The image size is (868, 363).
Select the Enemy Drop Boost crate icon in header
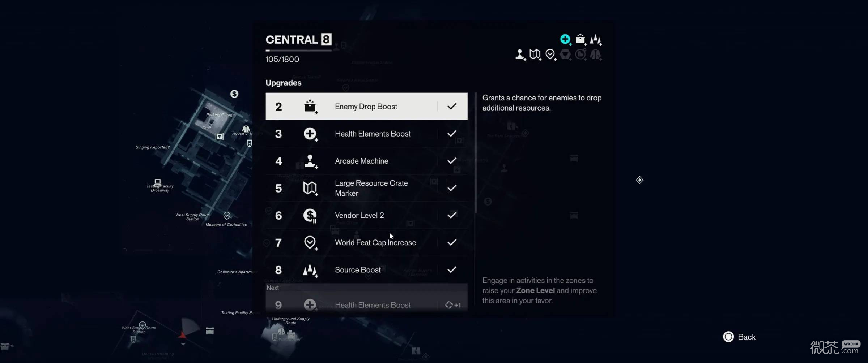580,39
